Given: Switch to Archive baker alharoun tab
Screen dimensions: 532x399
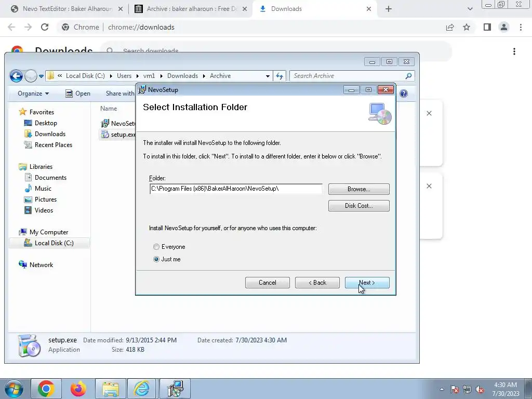Looking at the screenshot, I should pyautogui.click(x=191, y=9).
